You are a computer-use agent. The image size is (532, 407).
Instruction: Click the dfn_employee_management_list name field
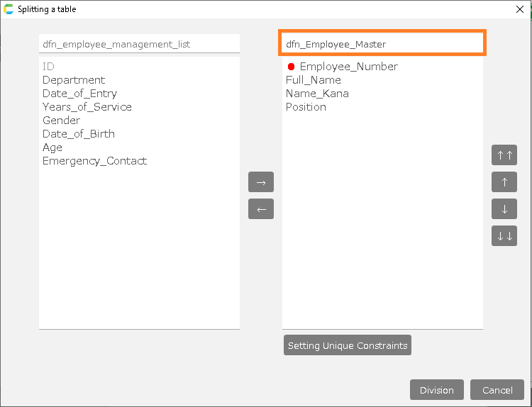(x=139, y=44)
